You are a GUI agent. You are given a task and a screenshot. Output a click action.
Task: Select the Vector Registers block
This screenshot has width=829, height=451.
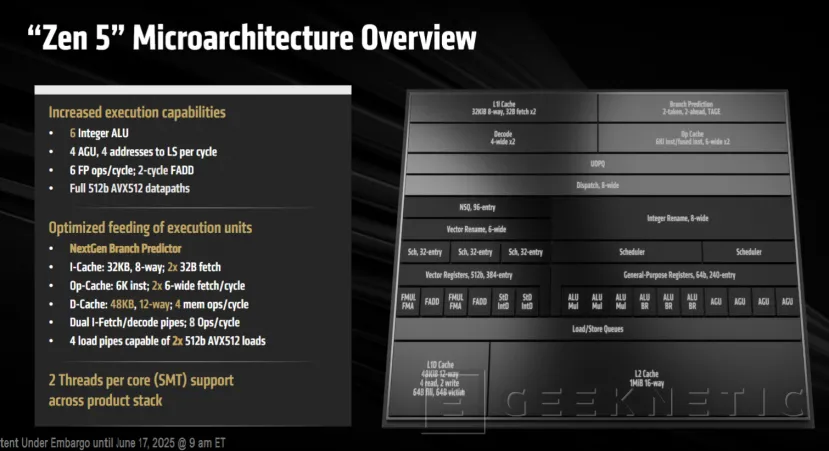(476, 274)
